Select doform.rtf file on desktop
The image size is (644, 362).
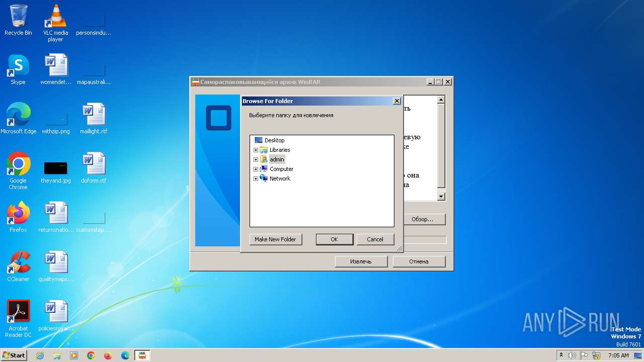click(x=94, y=168)
